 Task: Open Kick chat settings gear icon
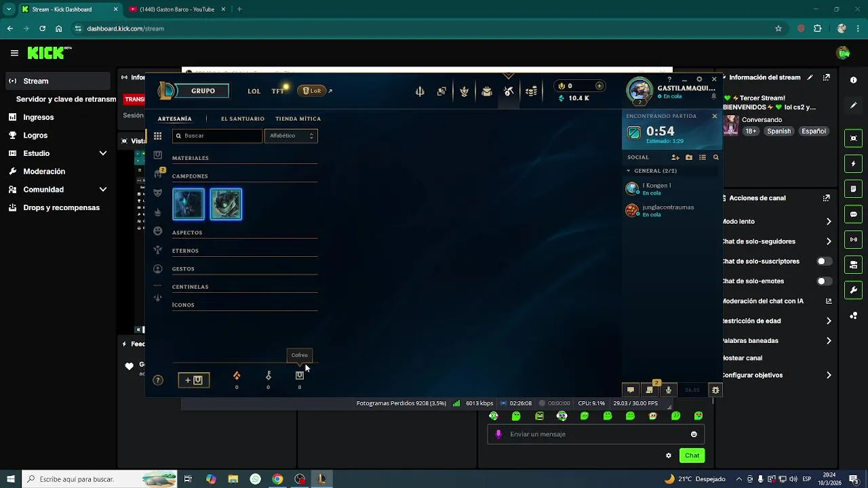[669, 455]
